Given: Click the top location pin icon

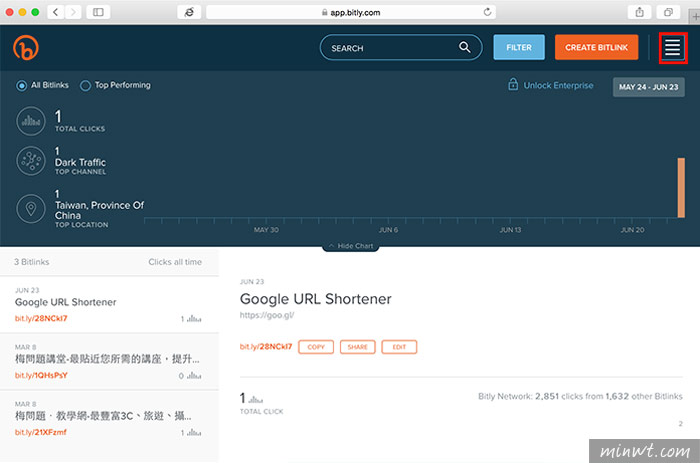Looking at the screenshot, I should (31, 209).
